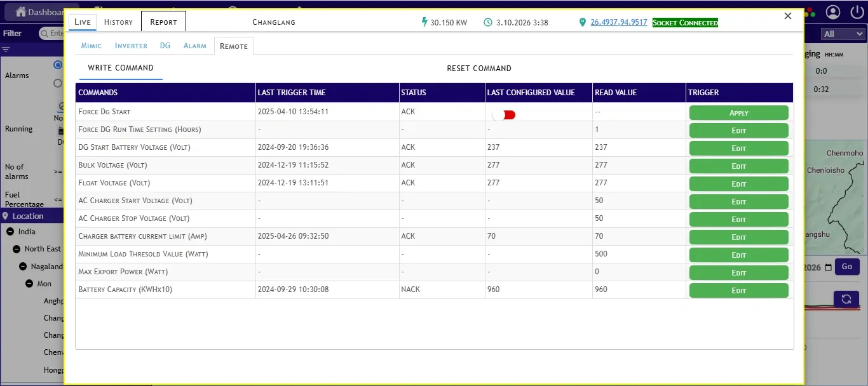Select the second Alarms radio button
This screenshot has height=386, width=868.
[x=58, y=83]
